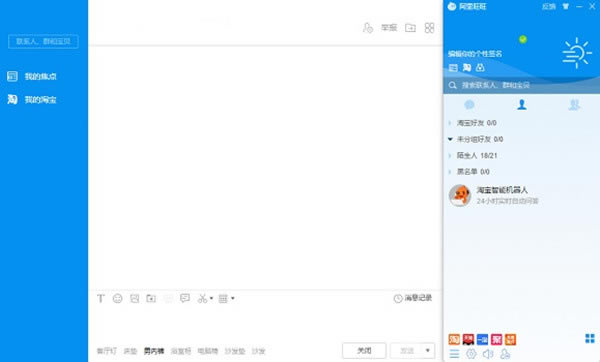Click the 关闭 button
Screen dimensions: 600x362
364,351
